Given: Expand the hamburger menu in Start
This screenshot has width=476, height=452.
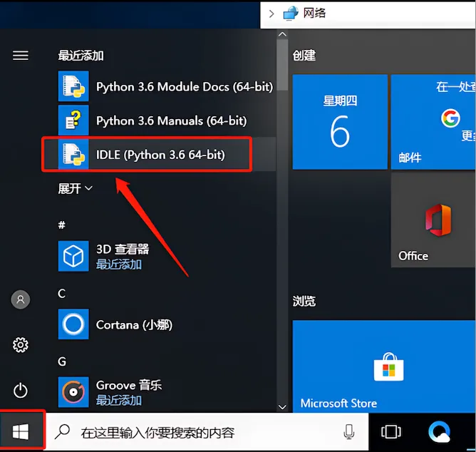Looking at the screenshot, I should tap(21, 56).
